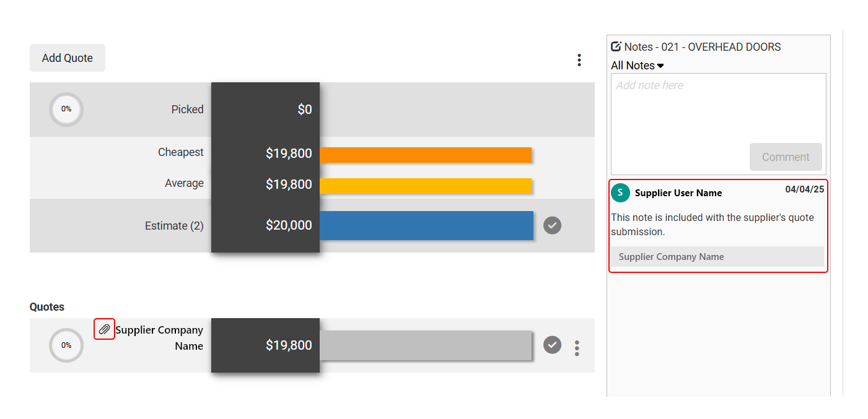The height and width of the screenshot is (419, 868).
Task: Toggle the supplier quote checkmark
Action: [552, 345]
